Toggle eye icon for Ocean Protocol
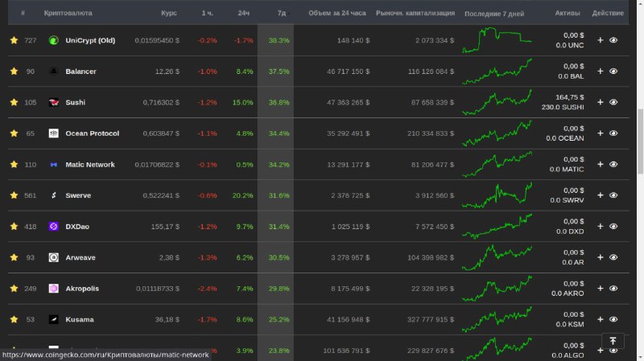 (613, 133)
